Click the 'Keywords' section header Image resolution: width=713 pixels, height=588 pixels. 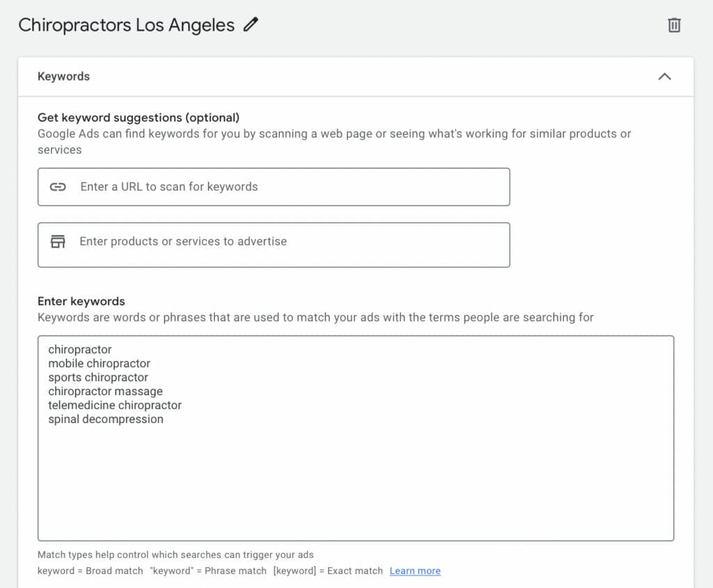[x=63, y=77]
